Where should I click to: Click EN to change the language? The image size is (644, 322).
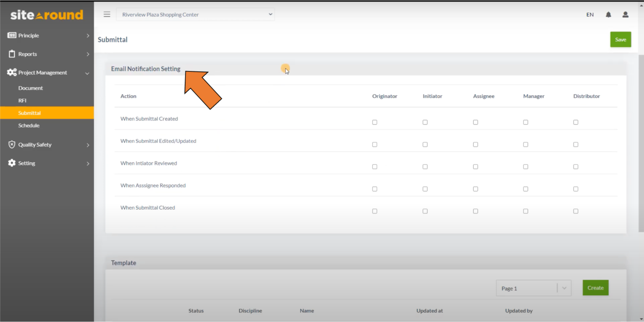tap(590, 14)
